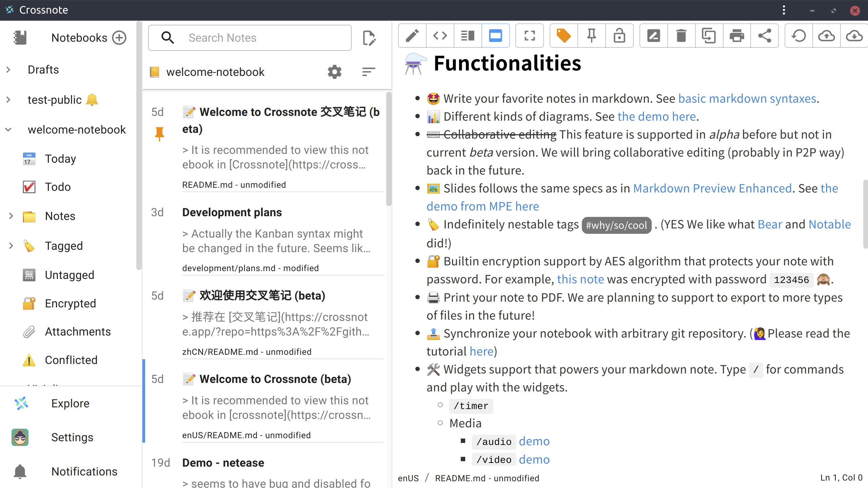Share the current note
The height and width of the screenshot is (488, 868).
[765, 36]
